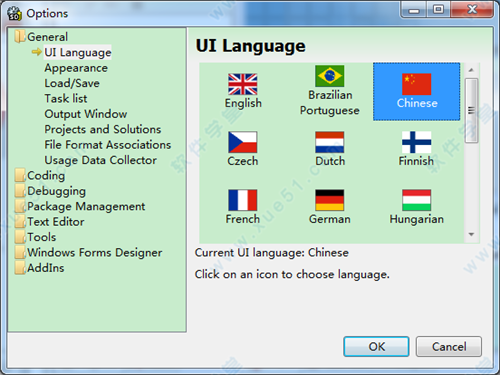Open the Package Management category
This screenshot has width=500, height=375.
(86, 206)
